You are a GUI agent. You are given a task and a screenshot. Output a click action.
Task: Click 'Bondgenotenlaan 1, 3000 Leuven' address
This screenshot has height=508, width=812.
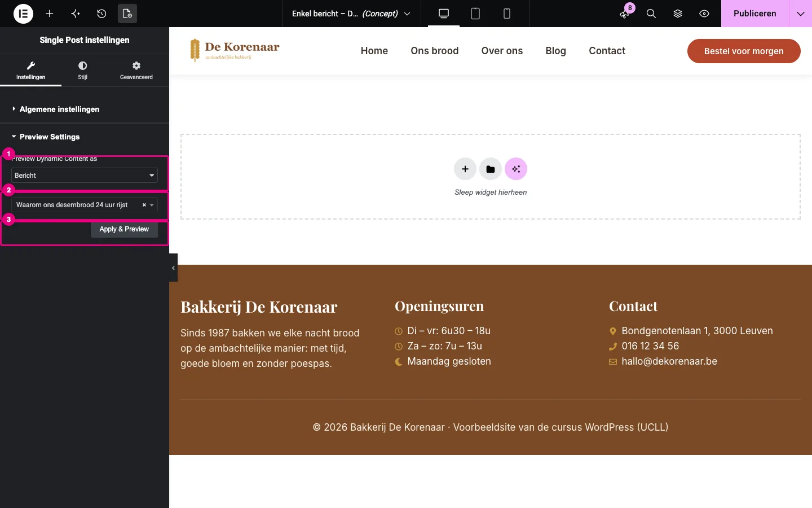(697, 331)
